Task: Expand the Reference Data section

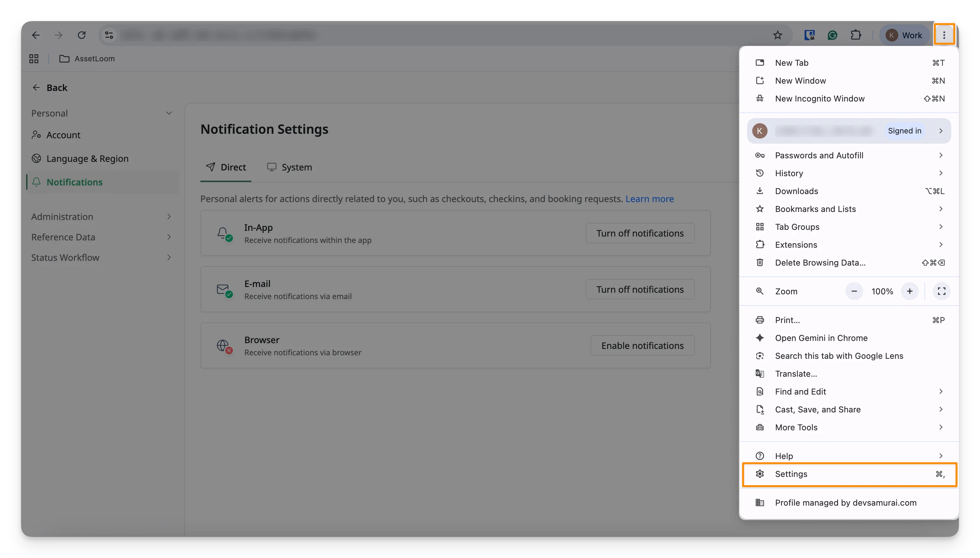Action: 102,237
